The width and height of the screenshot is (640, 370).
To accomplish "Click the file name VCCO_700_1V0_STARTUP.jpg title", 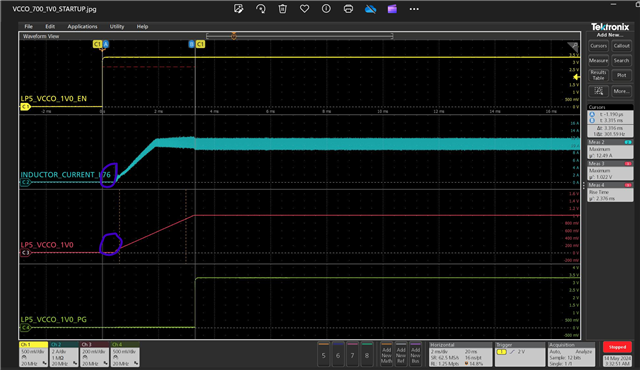I will point(54,9).
